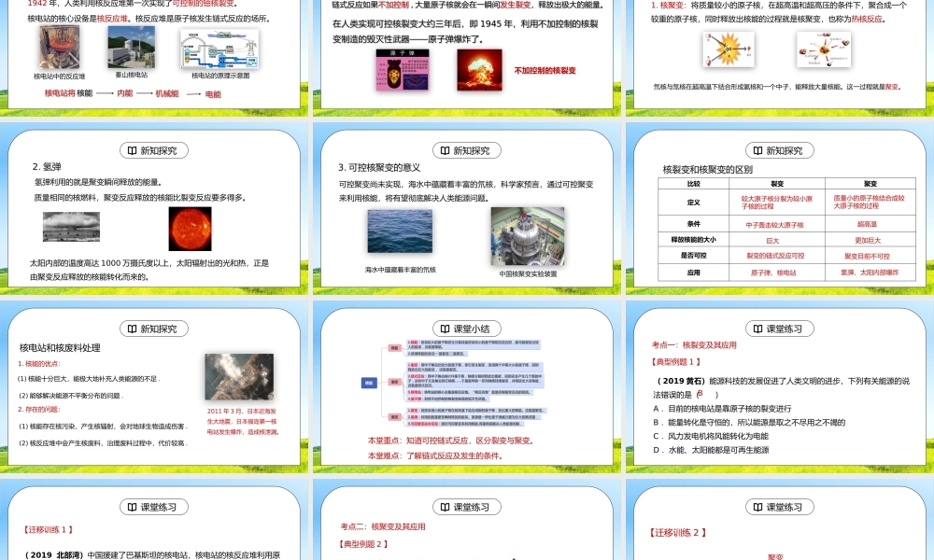
Task: Click the table row label 定义
Action: pyautogui.click(x=693, y=203)
